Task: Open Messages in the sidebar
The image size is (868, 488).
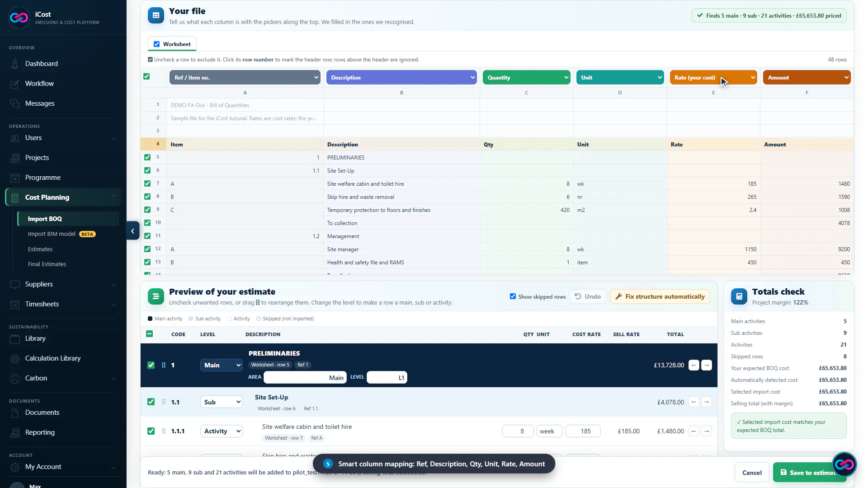Action: click(x=40, y=103)
